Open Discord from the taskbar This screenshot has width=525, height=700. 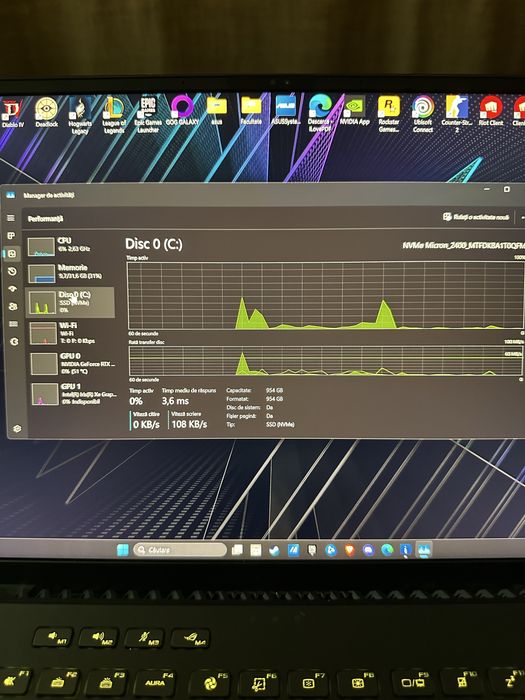coord(368,550)
